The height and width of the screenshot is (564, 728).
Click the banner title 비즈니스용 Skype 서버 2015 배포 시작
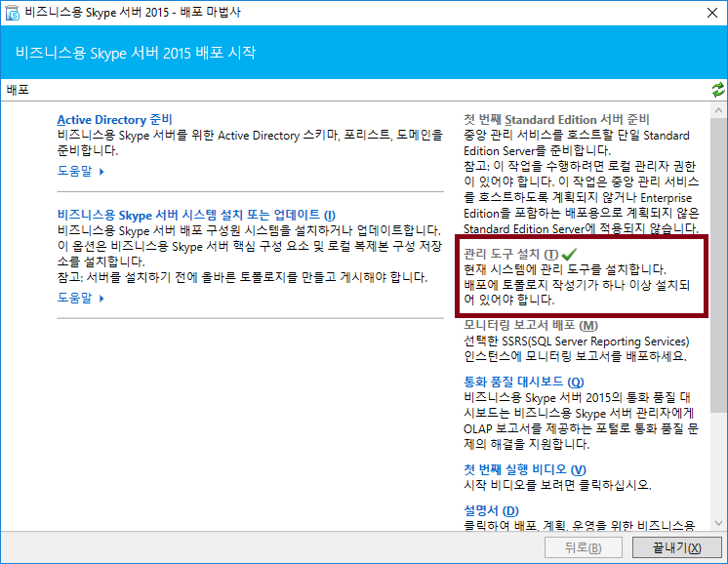(136, 53)
